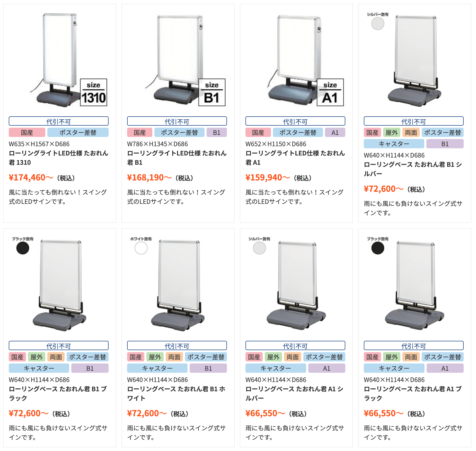Click the black swatch on A1 Black product
This screenshot has width=476, height=451.
pos(378,248)
